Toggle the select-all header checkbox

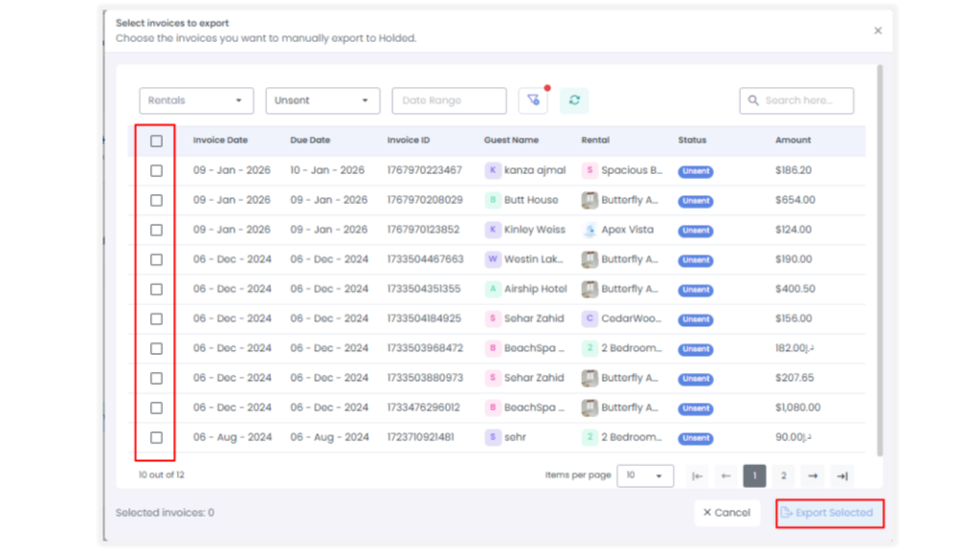pos(156,142)
